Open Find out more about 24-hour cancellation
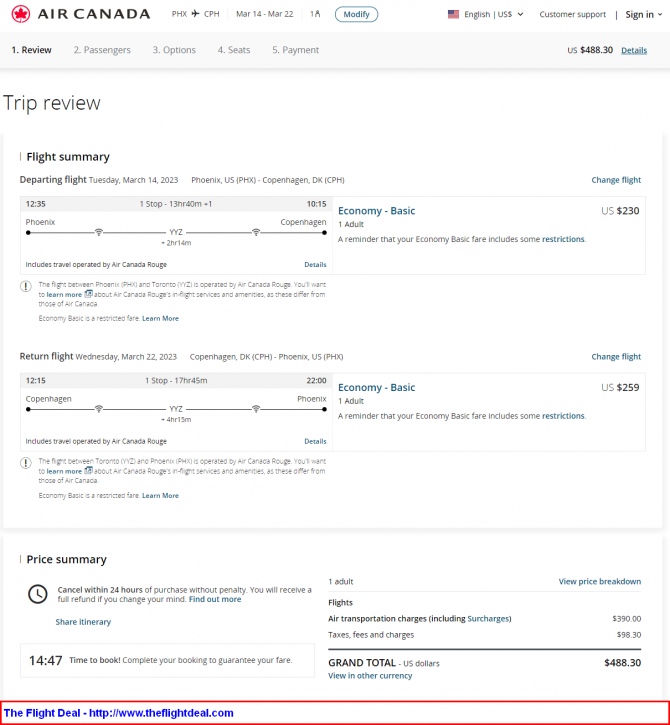This screenshot has height=725, width=670. point(215,599)
